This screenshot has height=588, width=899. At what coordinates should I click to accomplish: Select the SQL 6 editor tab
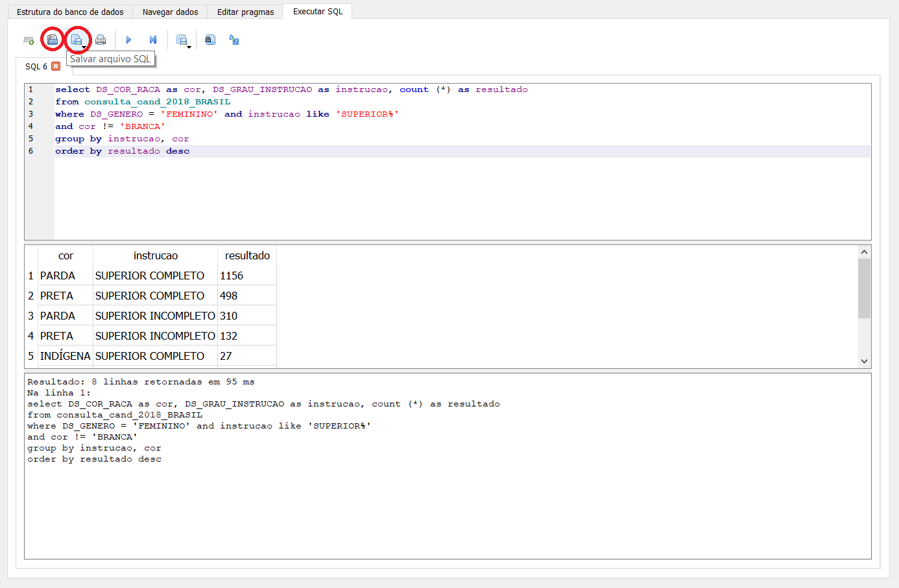click(x=36, y=66)
